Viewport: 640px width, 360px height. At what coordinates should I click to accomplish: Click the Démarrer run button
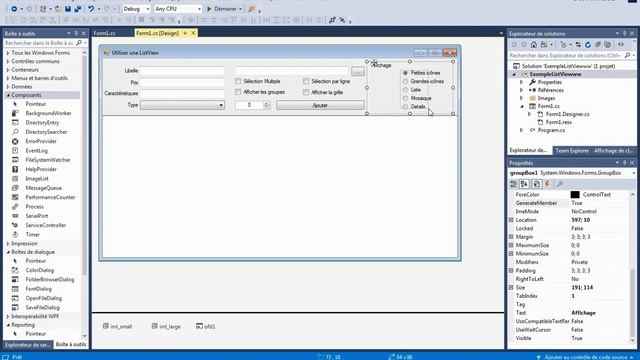point(224,9)
